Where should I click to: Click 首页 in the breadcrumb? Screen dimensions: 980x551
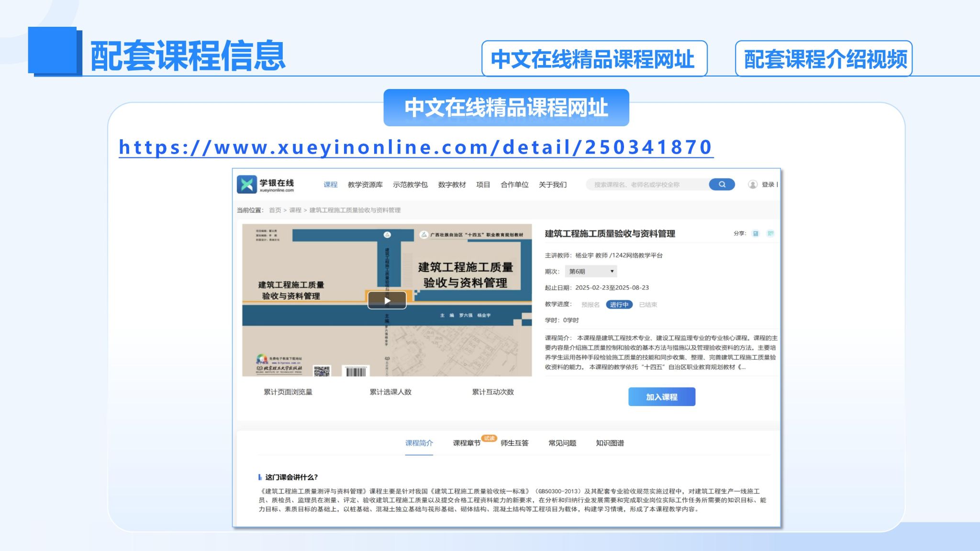(x=275, y=210)
